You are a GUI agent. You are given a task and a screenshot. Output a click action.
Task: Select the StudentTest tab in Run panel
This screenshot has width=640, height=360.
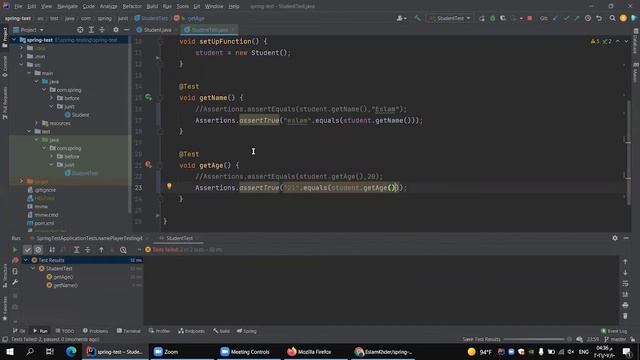(x=179, y=238)
